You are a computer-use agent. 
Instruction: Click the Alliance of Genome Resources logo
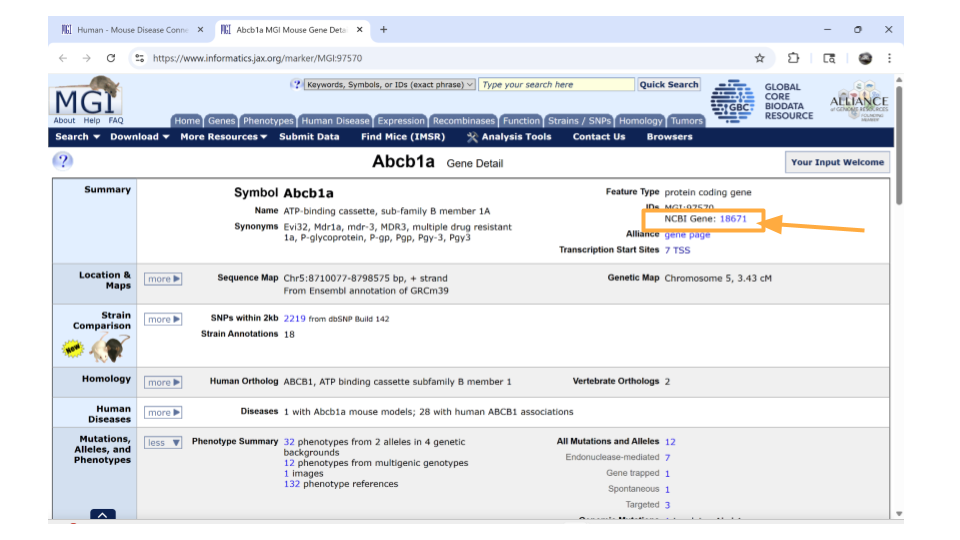coord(859,101)
